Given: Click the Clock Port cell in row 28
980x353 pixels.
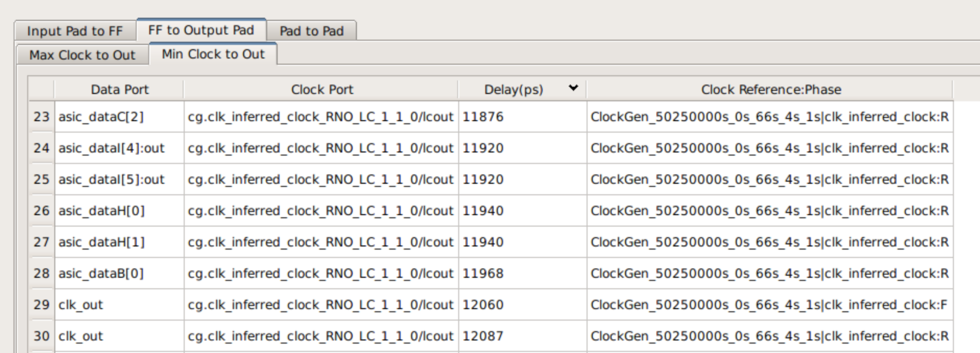Looking at the screenshot, I should click(x=321, y=273).
